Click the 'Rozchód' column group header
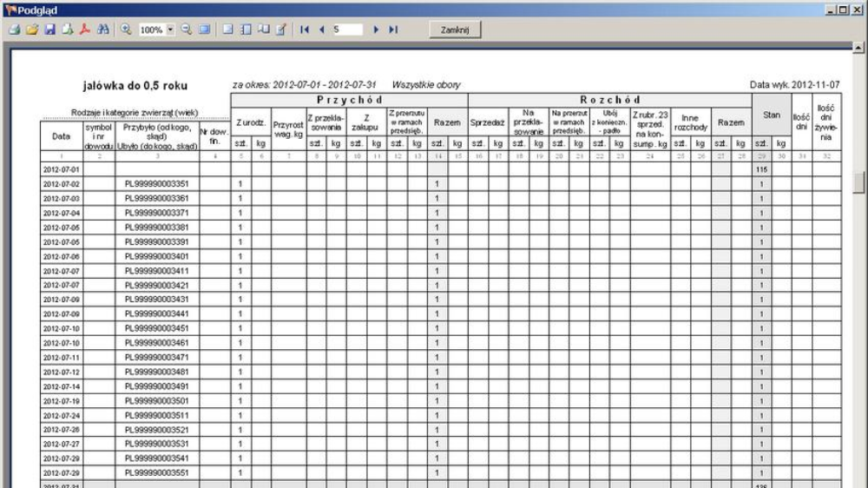The height and width of the screenshot is (488, 868). 610,100
